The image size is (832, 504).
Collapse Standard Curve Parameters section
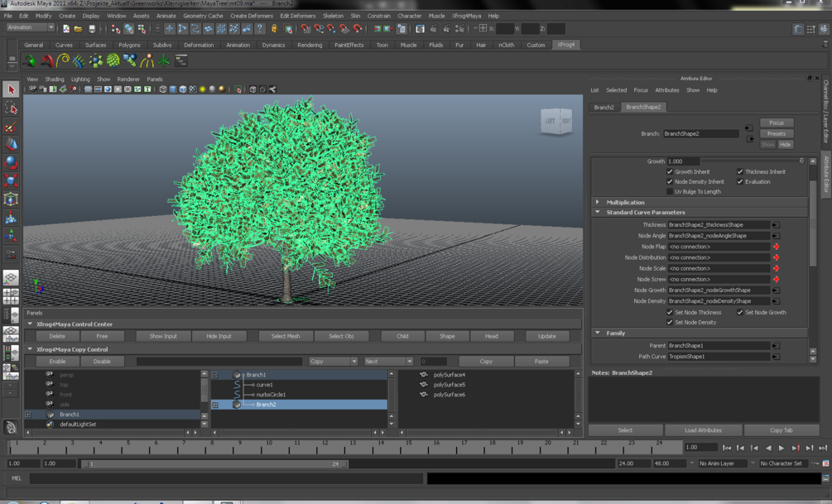598,212
